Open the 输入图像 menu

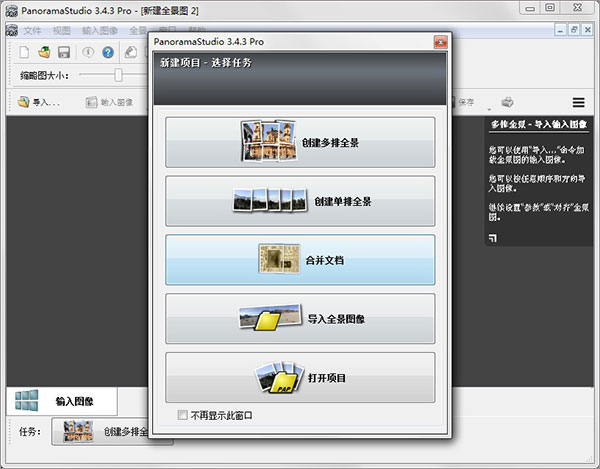(99, 31)
